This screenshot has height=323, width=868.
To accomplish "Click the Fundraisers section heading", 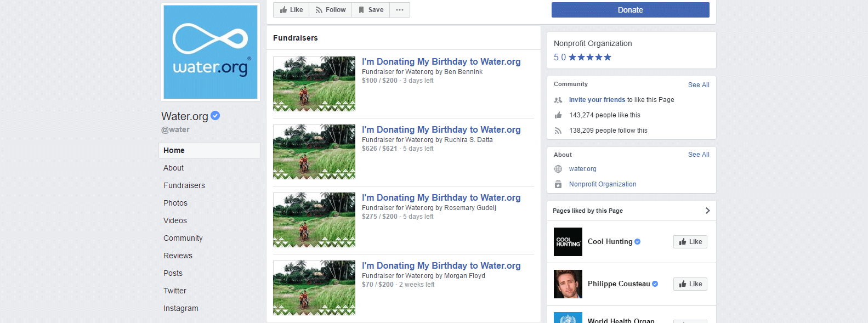I will coord(296,38).
